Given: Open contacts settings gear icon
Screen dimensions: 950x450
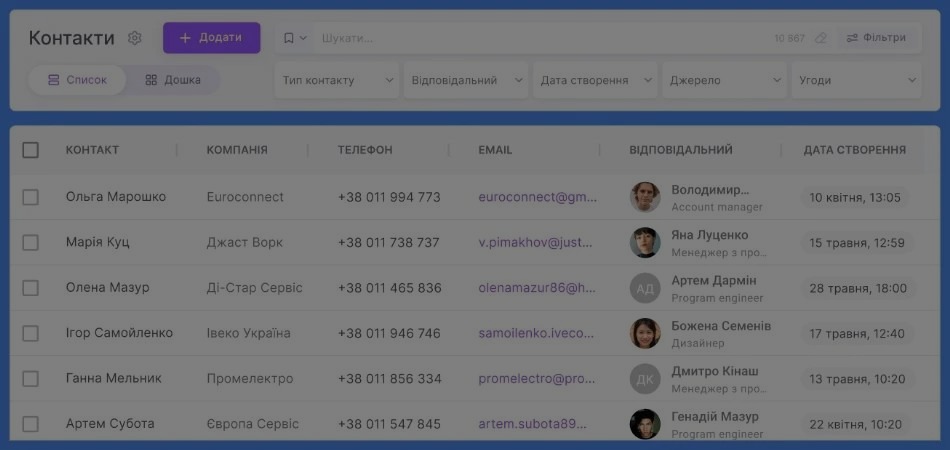Looking at the screenshot, I should (135, 38).
